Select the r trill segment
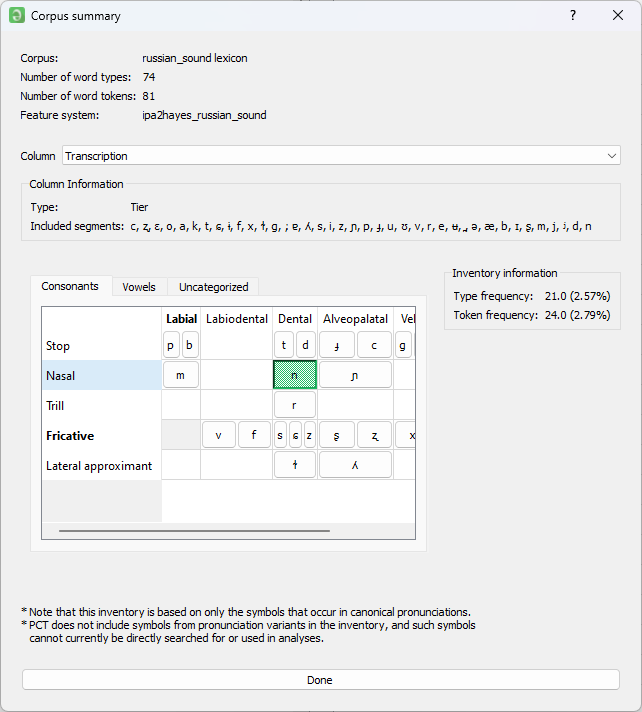 (x=295, y=405)
